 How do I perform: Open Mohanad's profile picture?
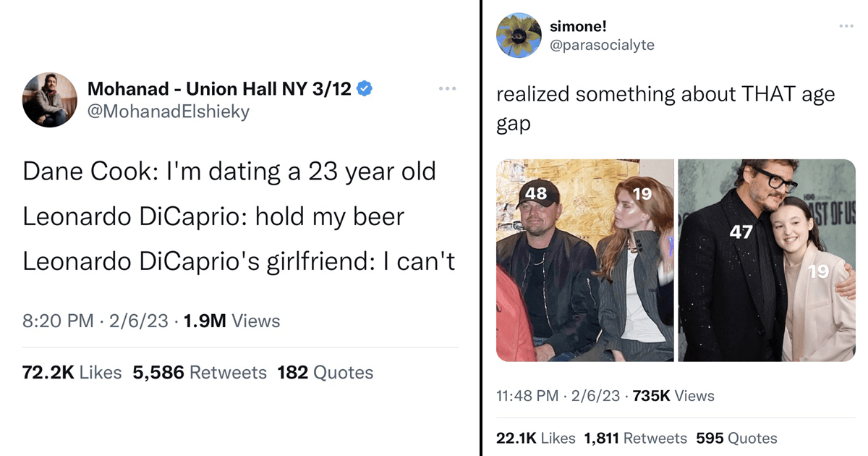[50, 100]
